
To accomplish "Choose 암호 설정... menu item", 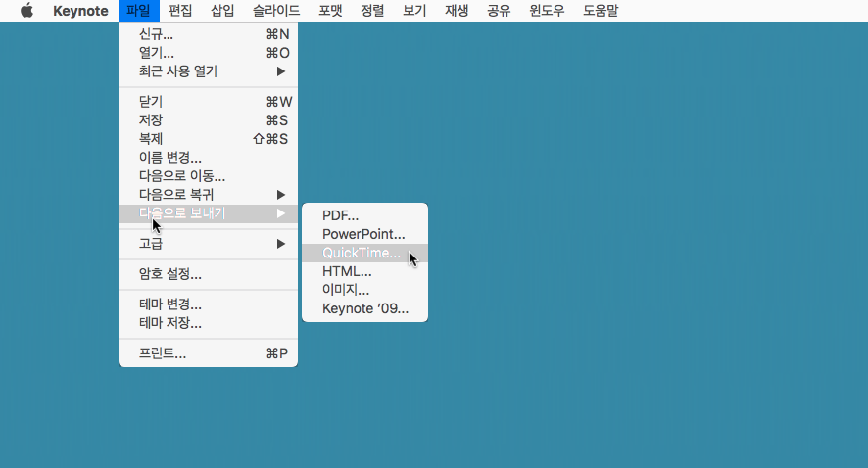I will [x=208, y=274].
